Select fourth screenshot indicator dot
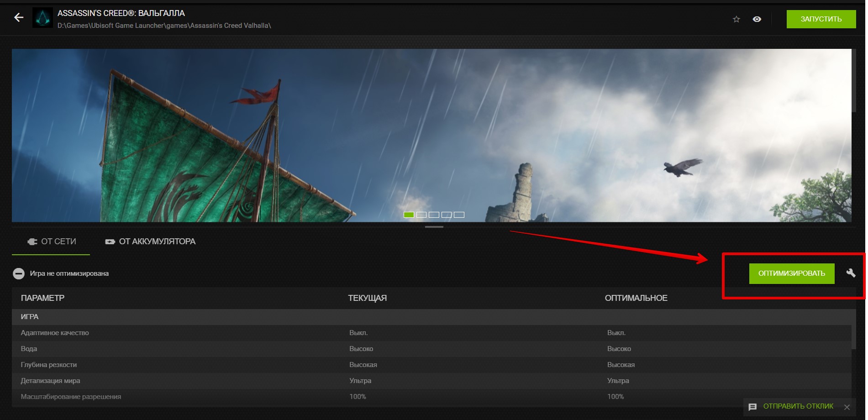The width and height of the screenshot is (868, 420). tap(447, 215)
